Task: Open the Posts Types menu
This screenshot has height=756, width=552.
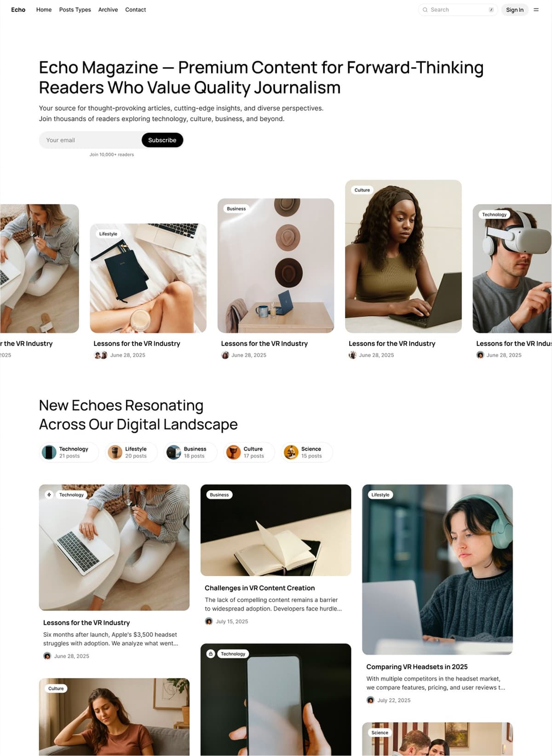Action: point(75,10)
